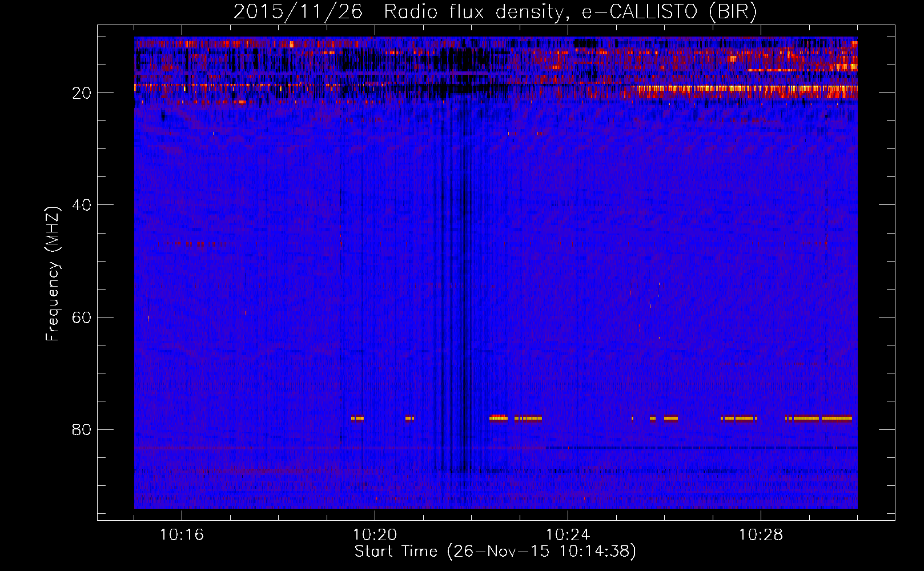924x571 pixels.
Task: Click the '60' frequency tick label
Action: (82, 317)
